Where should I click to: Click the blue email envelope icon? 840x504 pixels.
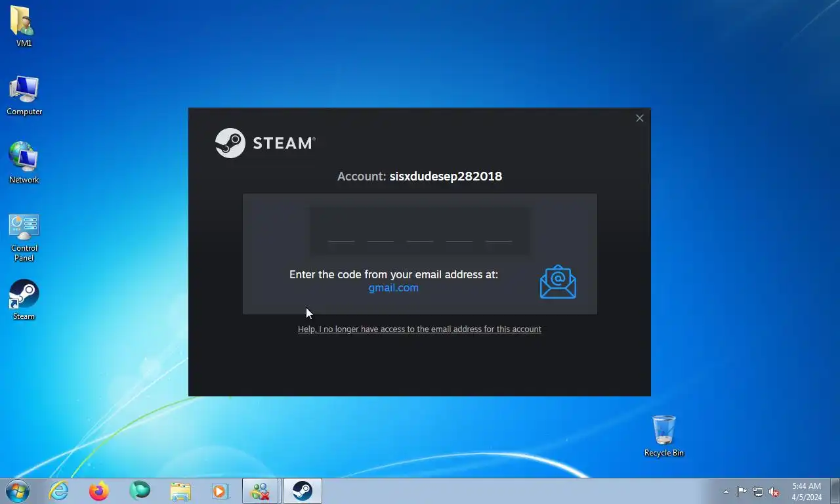558,282
